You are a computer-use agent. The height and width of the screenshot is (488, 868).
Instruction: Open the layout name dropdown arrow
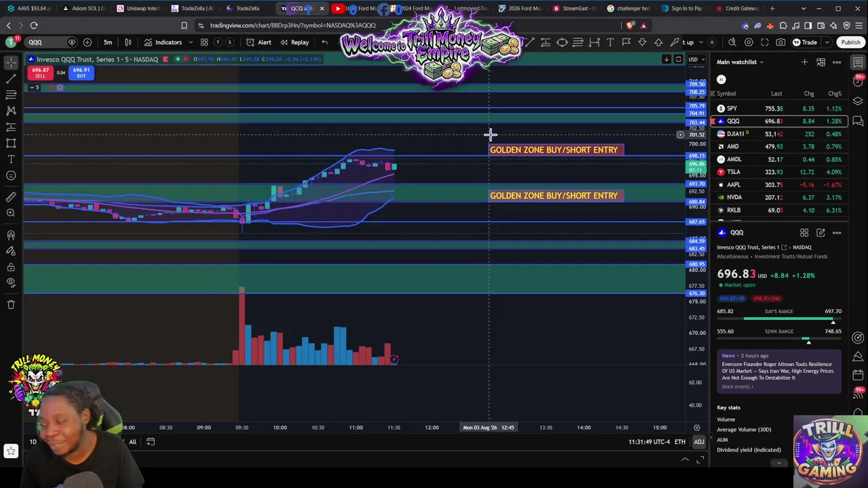701,42
